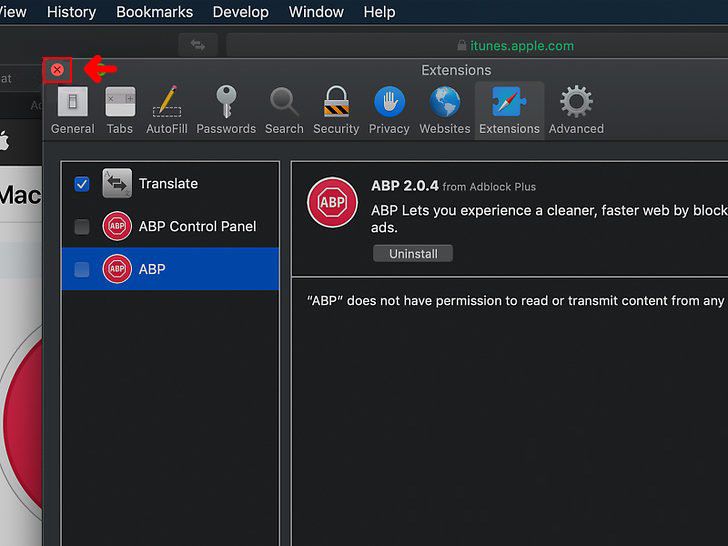Screen dimensions: 728x546
Task: Uninstall the ABP extension
Action: pyautogui.click(x=413, y=254)
